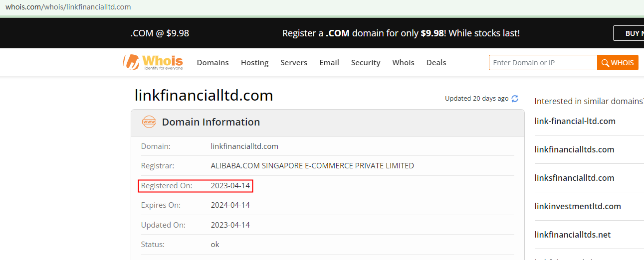Select the Whois navigation item
The height and width of the screenshot is (260, 644).
click(403, 63)
